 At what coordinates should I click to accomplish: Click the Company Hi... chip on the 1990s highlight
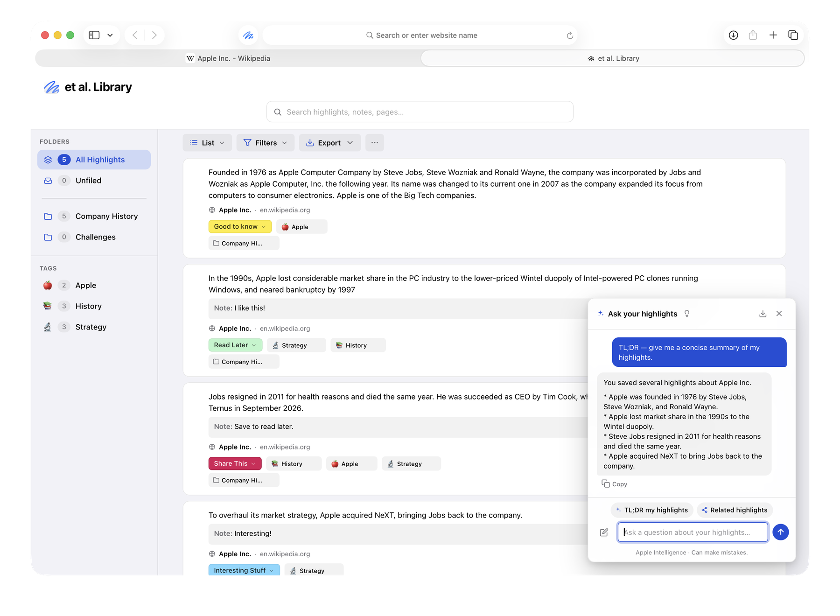pyautogui.click(x=244, y=362)
